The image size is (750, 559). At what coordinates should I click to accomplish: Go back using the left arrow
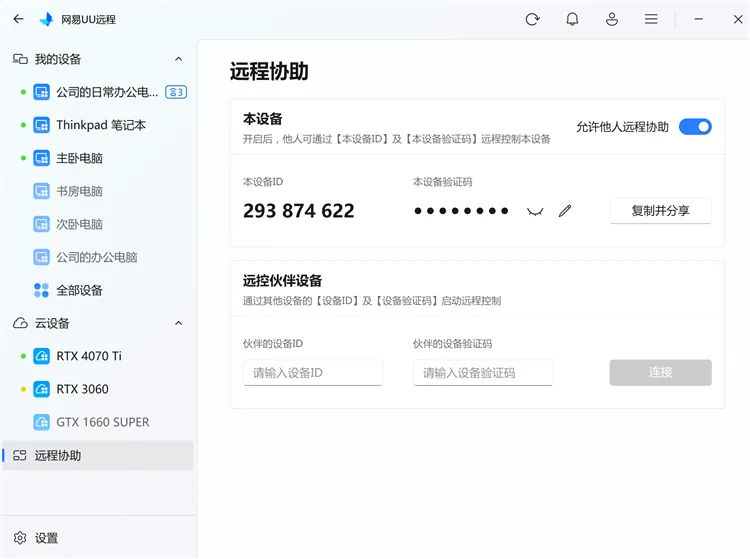(19, 19)
